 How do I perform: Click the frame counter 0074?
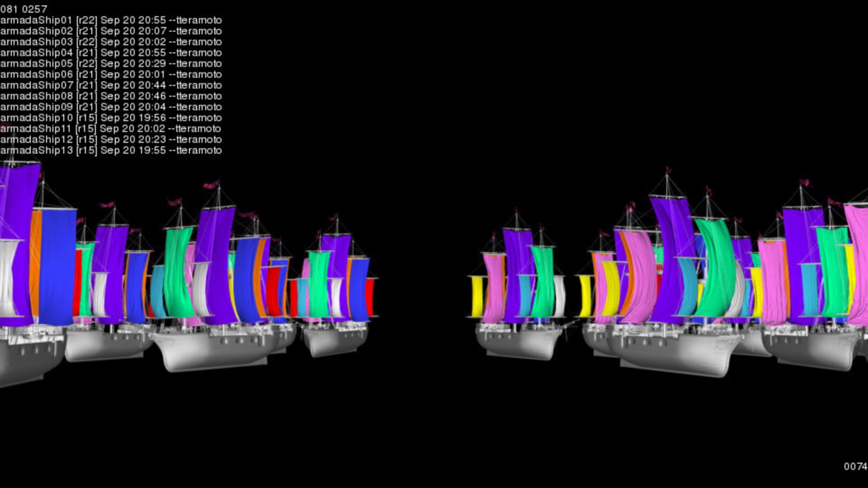856,466
